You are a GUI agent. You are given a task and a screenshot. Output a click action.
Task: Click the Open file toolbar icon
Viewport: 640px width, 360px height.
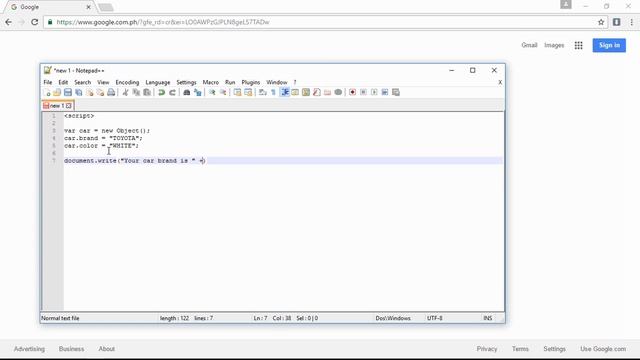[57, 93]
